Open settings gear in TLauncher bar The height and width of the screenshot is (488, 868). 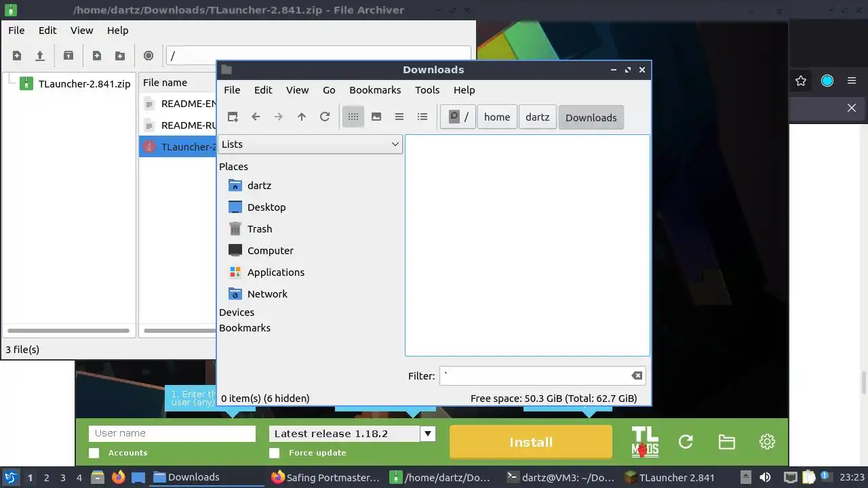pos(767,442)
